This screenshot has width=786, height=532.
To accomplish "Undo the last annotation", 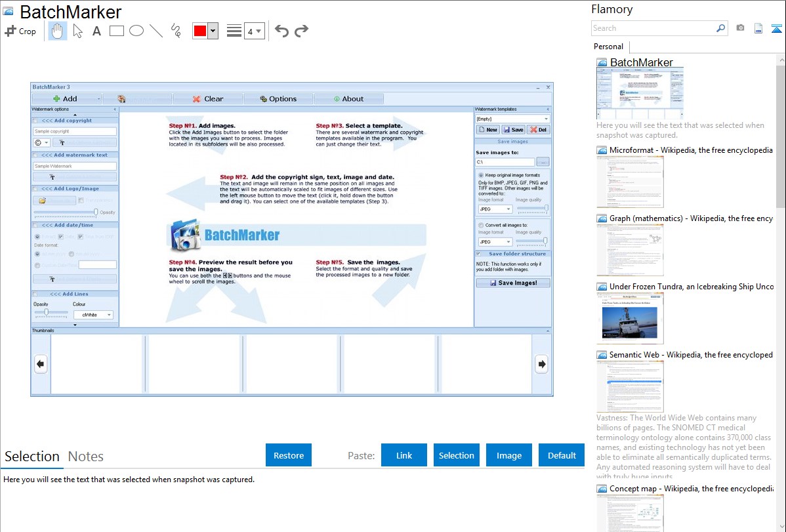I will click(x=281, y=31).
